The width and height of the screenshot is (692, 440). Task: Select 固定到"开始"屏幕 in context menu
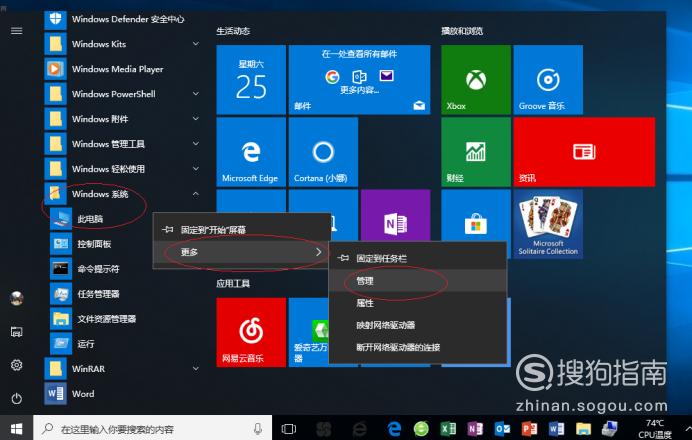242,229
